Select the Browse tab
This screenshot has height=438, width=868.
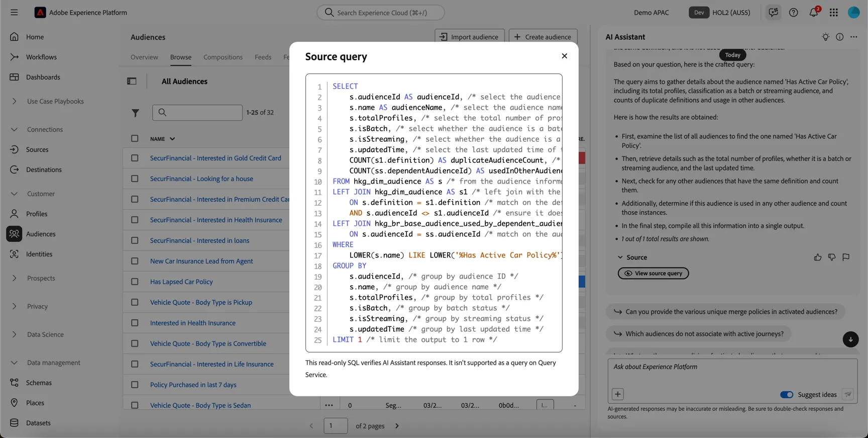tap(181, 57)
